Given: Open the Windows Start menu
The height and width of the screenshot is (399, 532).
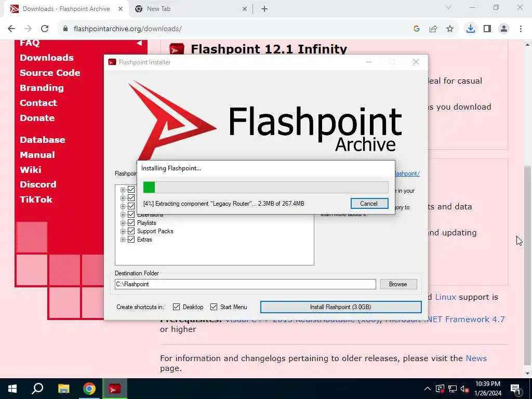Looking at the screenshot, I should pyautogui.click(x=12, y=389).
